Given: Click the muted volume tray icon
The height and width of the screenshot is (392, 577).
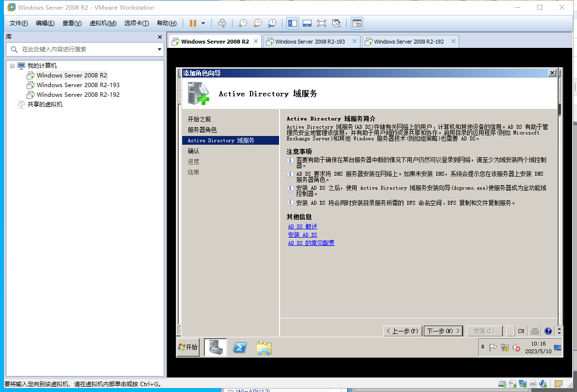Looking at the screenshot, I should pos(516,347).
